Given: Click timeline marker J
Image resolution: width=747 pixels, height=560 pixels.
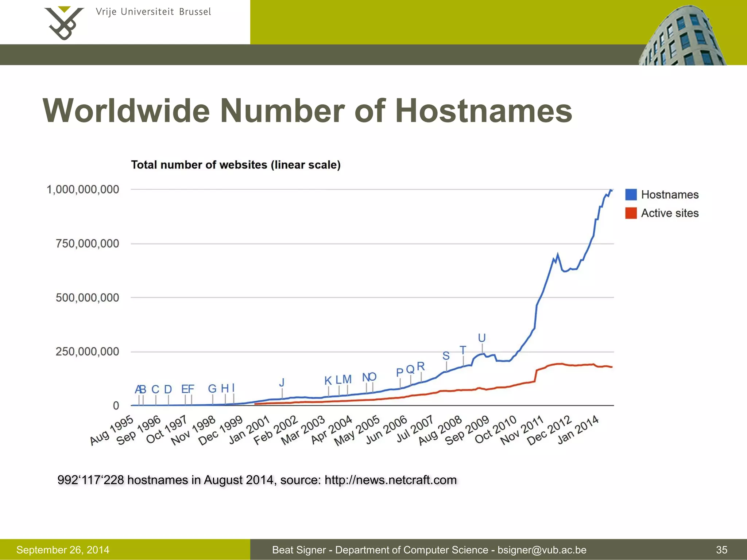Looking at the screenshot, I should [x=282, y=382].
